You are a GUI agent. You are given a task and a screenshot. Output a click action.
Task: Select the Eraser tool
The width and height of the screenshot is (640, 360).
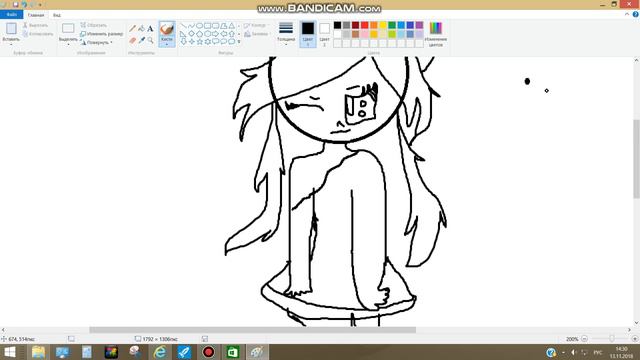point(132,40)
